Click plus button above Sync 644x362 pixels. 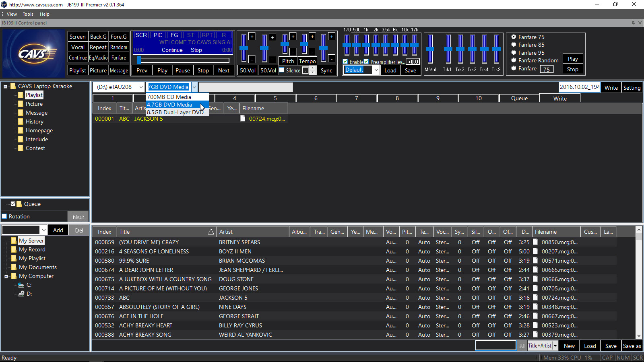click(332, 37)
